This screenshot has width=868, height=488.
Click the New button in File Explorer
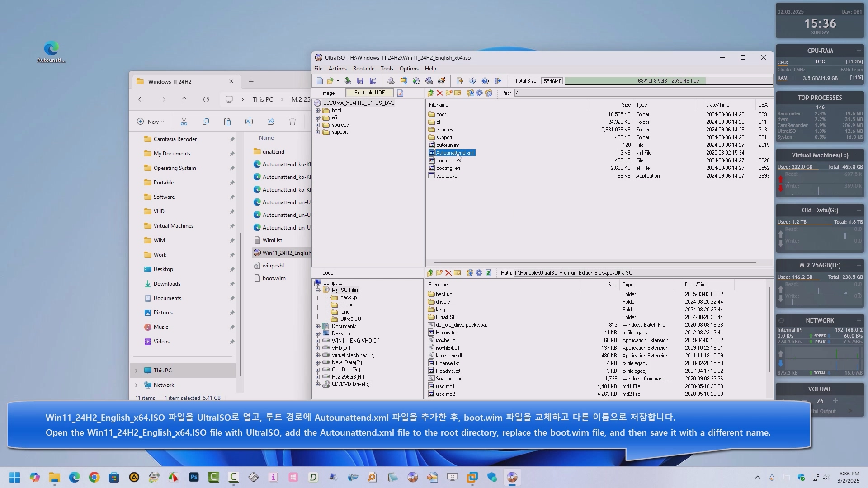151,122
